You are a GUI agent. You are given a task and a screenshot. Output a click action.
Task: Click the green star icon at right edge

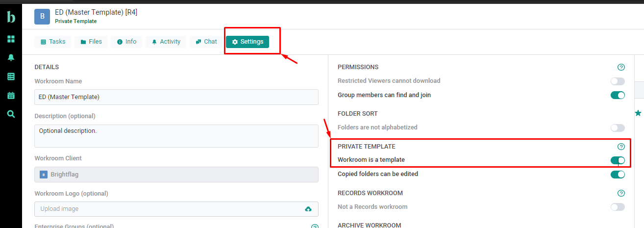pyautogui.click(x=638, y=113)
